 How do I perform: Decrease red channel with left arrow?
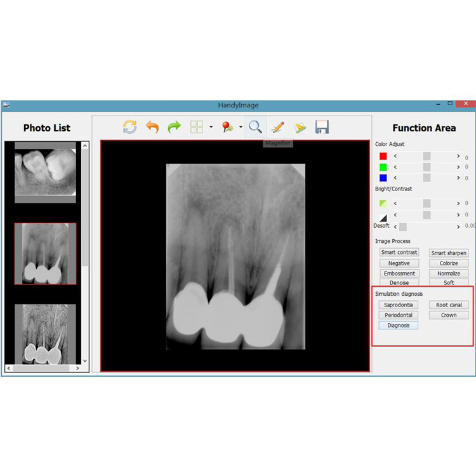395,156
